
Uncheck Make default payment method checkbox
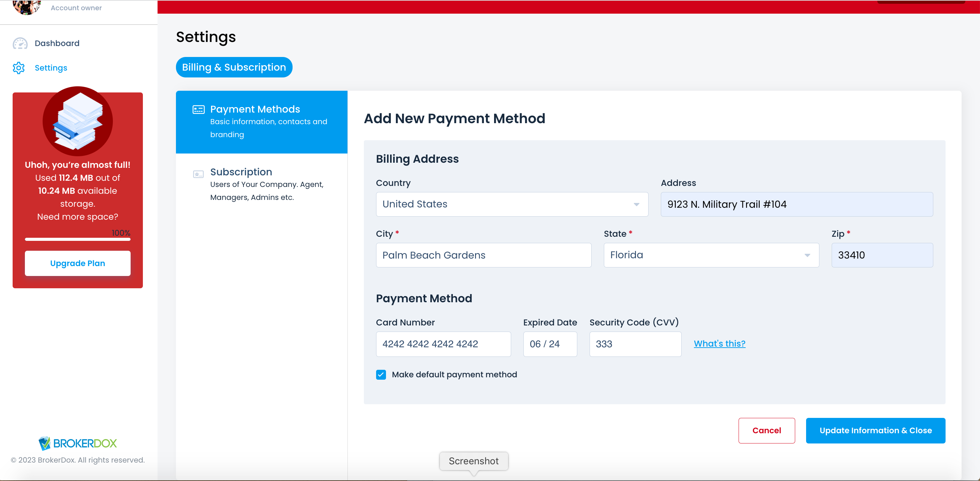click(381, 375)
